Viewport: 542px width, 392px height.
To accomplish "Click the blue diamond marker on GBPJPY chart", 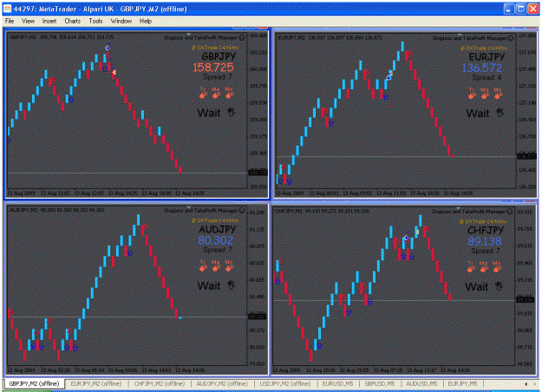I will point(108,48).
